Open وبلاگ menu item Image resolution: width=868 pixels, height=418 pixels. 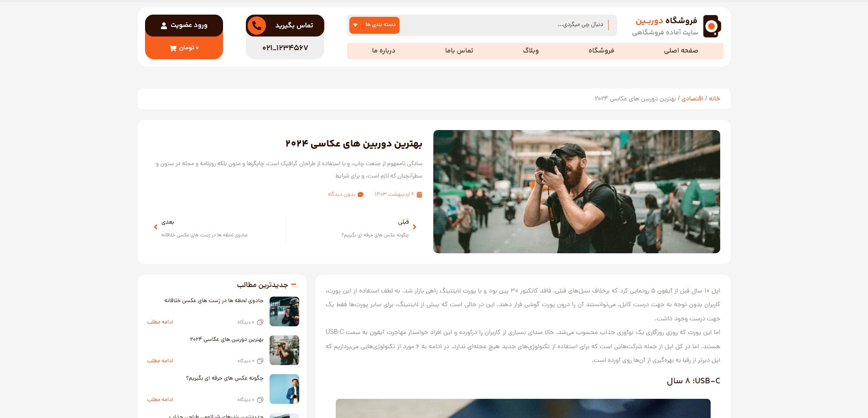(530, 51)
